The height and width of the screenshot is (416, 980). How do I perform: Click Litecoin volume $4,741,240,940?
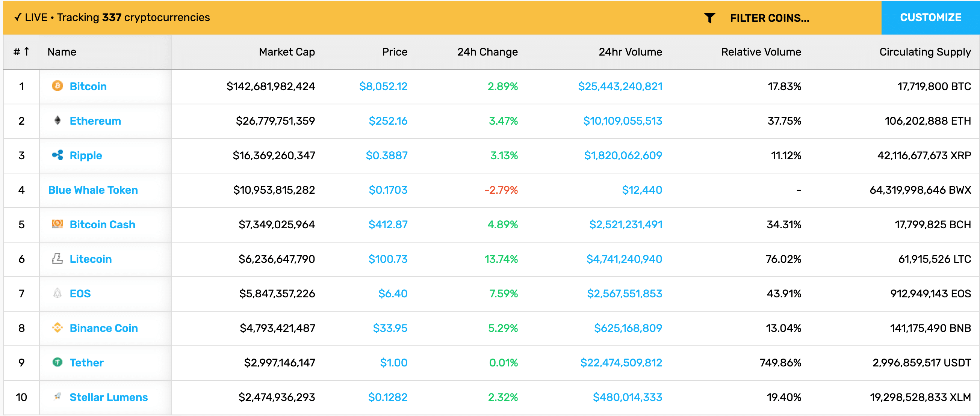(624, 259)
